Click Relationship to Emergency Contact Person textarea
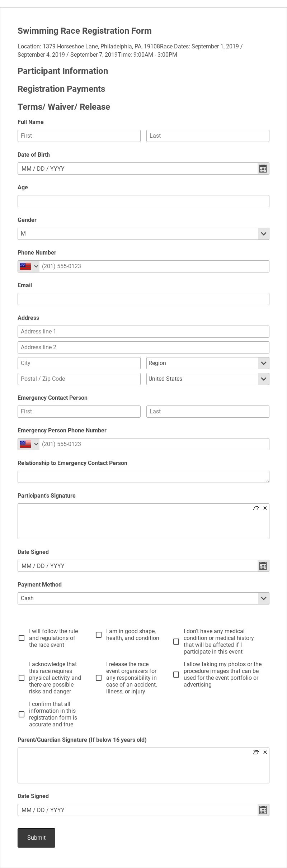287x868 pixels. tap(143, 477)
